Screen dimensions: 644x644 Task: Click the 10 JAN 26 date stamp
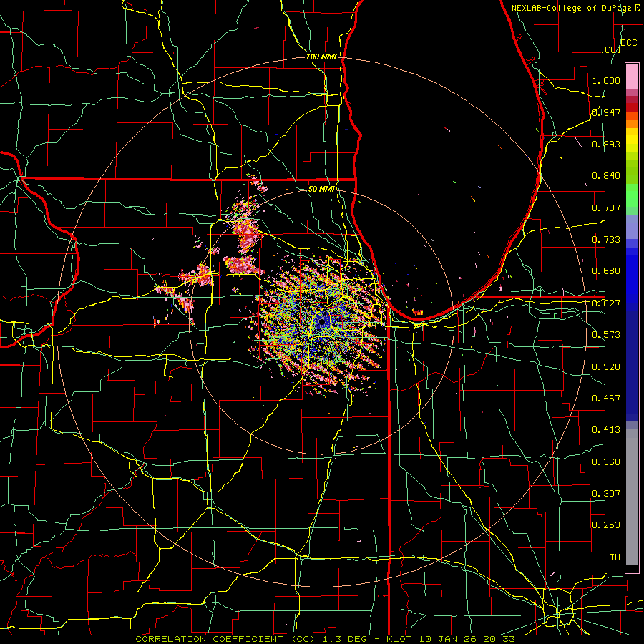(x=447, y=639)
